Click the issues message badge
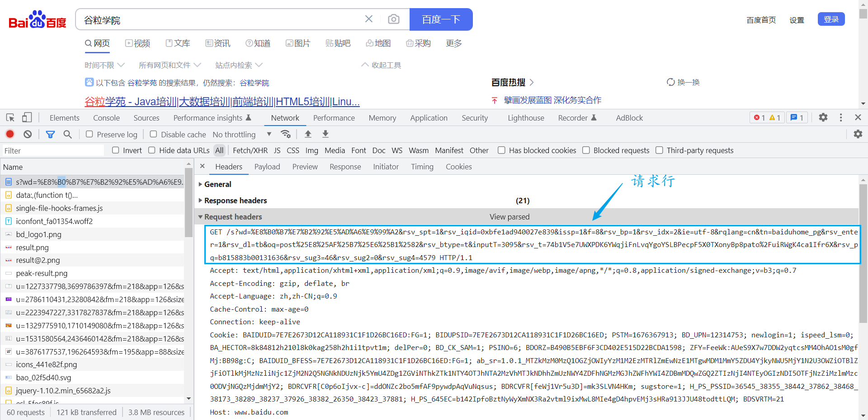Image resolution: width=868 pixels, height=420 pixels. pos(797,118)
